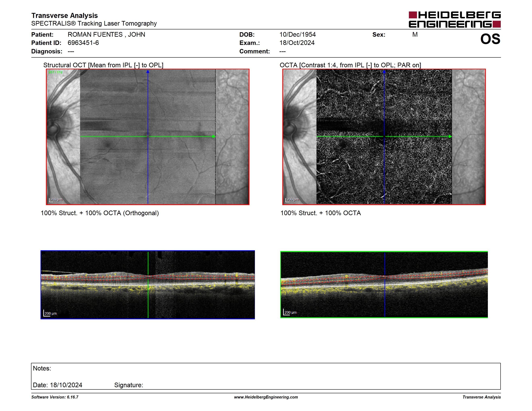Click the Transverse Analysis title

tap(64, 16)
